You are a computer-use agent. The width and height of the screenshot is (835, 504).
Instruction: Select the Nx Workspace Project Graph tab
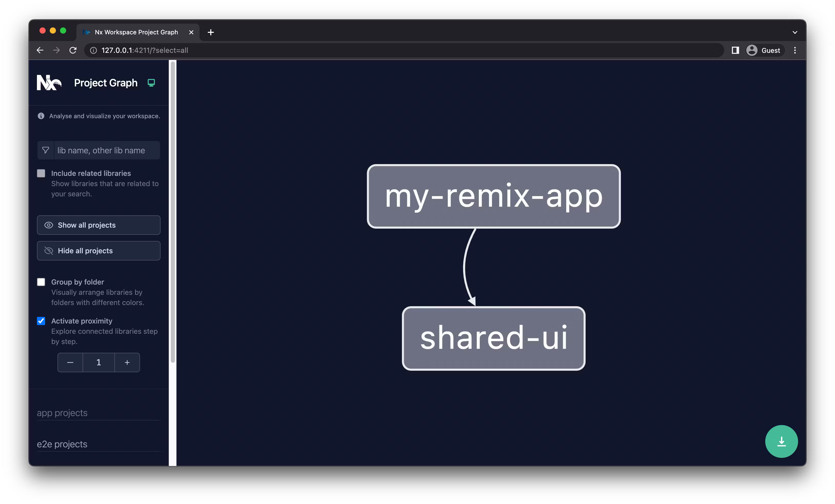coord(136,32)
